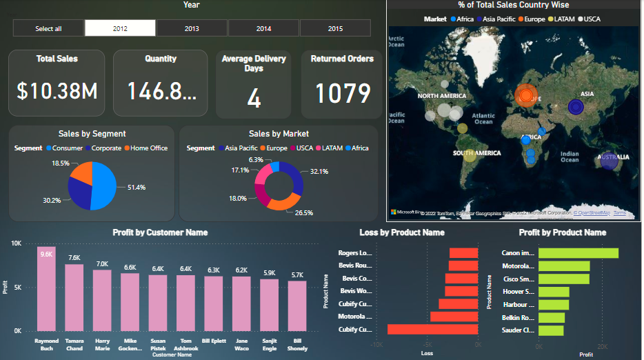
Task: Click 'Loss by Product Name' chart title
Action: pyautogui.click(x=402, y=232)
